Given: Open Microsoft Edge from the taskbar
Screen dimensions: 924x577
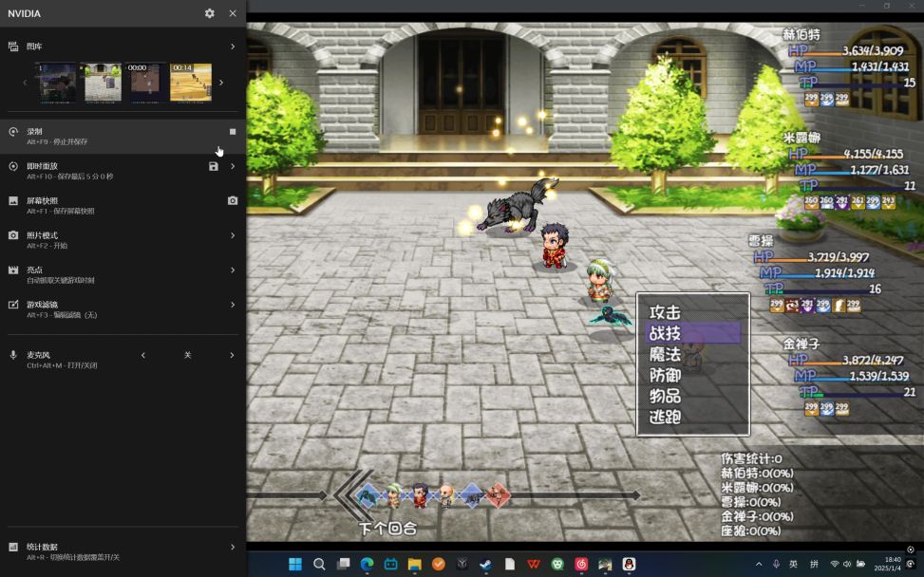Looking at the screenshot, I should [x=367, y=565].
